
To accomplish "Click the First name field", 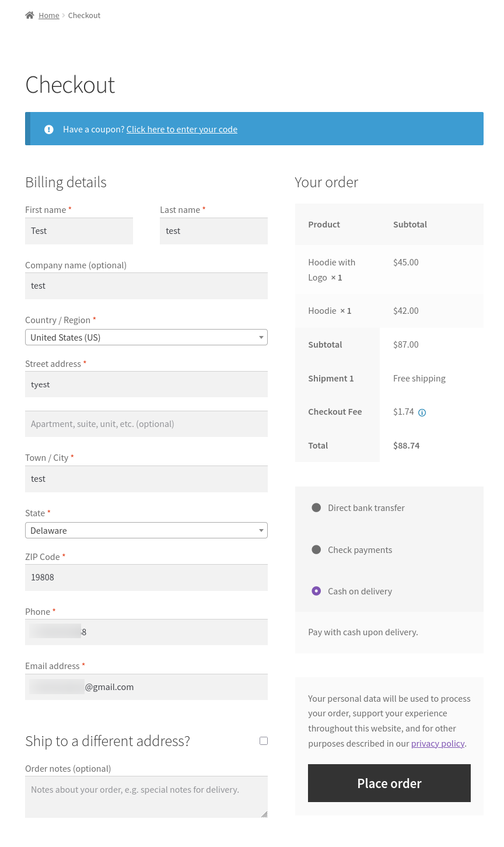I will point(79,231).
